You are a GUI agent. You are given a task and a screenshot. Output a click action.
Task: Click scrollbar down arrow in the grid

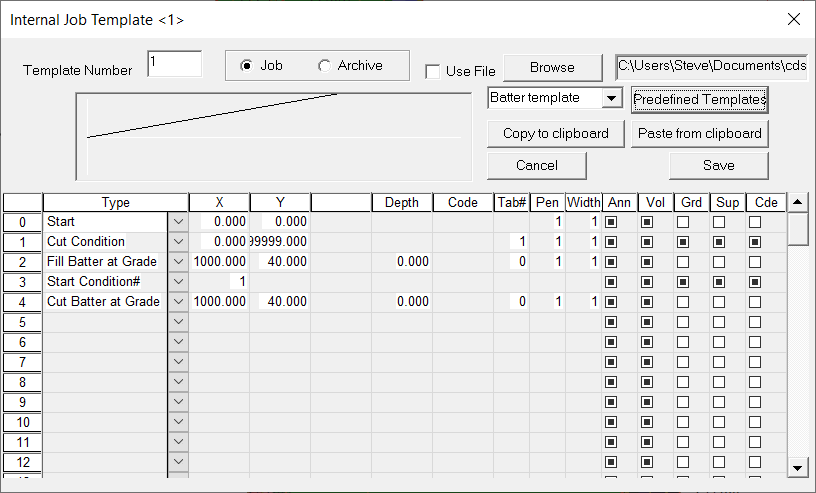click(797, 467)
